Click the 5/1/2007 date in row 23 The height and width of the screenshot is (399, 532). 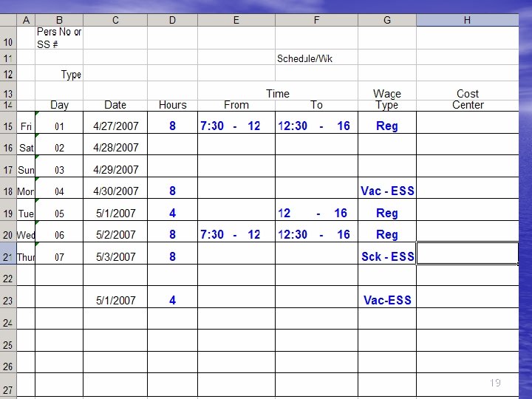point(115,297)
